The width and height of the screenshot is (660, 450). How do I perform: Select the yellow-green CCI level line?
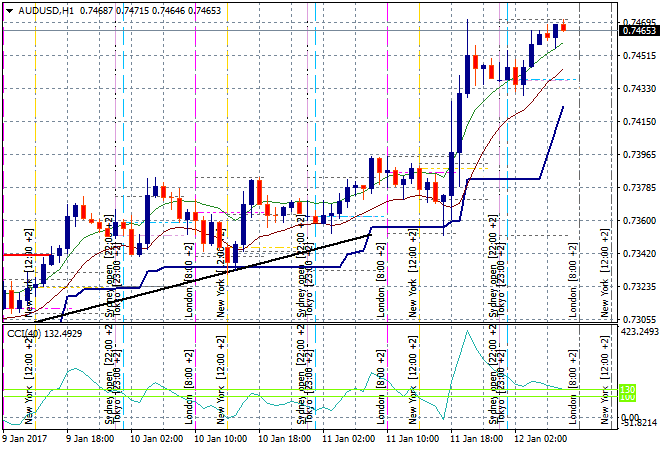click(x=300, y=396)
